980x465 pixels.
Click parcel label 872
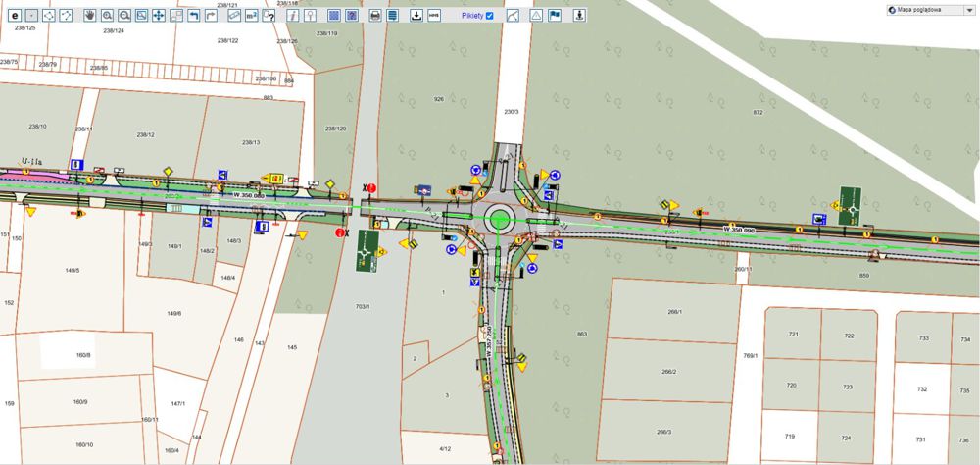click(759, 112)
